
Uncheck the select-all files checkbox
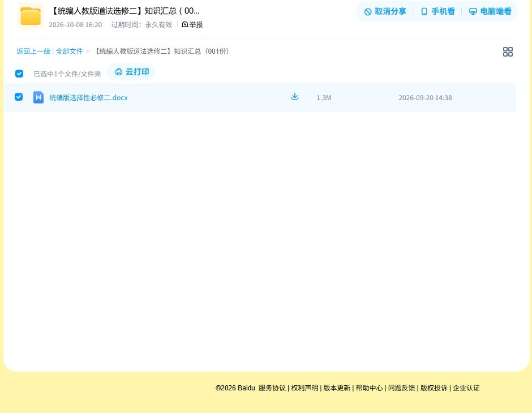(x=19, y=74)
